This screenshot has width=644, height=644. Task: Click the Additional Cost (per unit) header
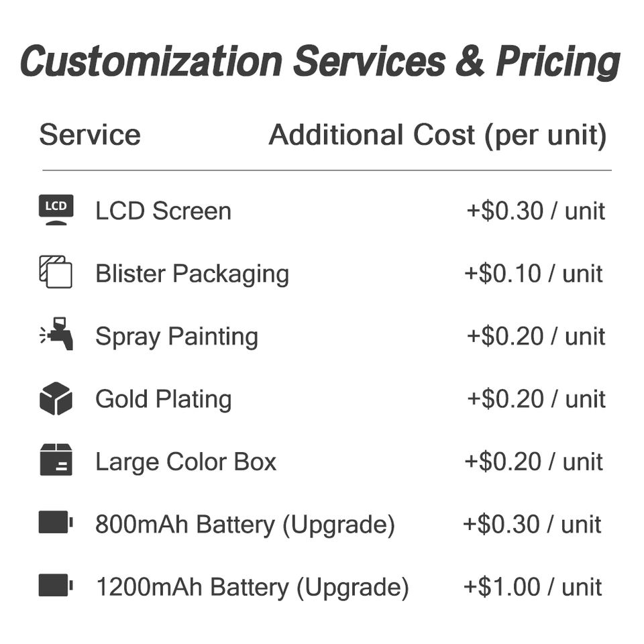[438, 136]
